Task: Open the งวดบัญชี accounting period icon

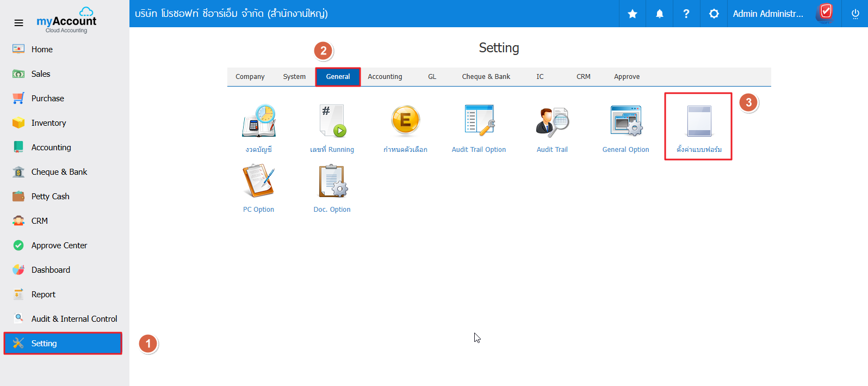Action: [x=259, y=121]
